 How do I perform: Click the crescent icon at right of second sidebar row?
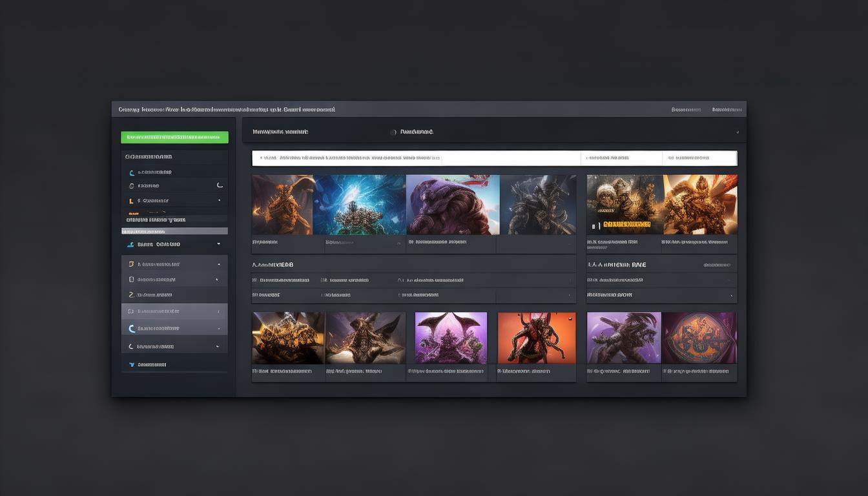coord(220,185)
